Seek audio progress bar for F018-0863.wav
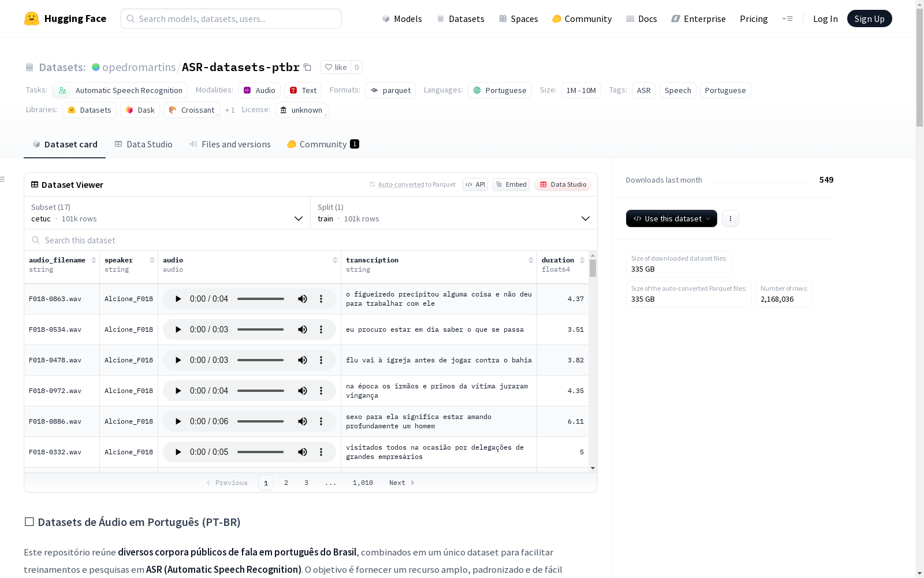Image resolution: width=924 pixels, height=578 pixels. point(260,299)
